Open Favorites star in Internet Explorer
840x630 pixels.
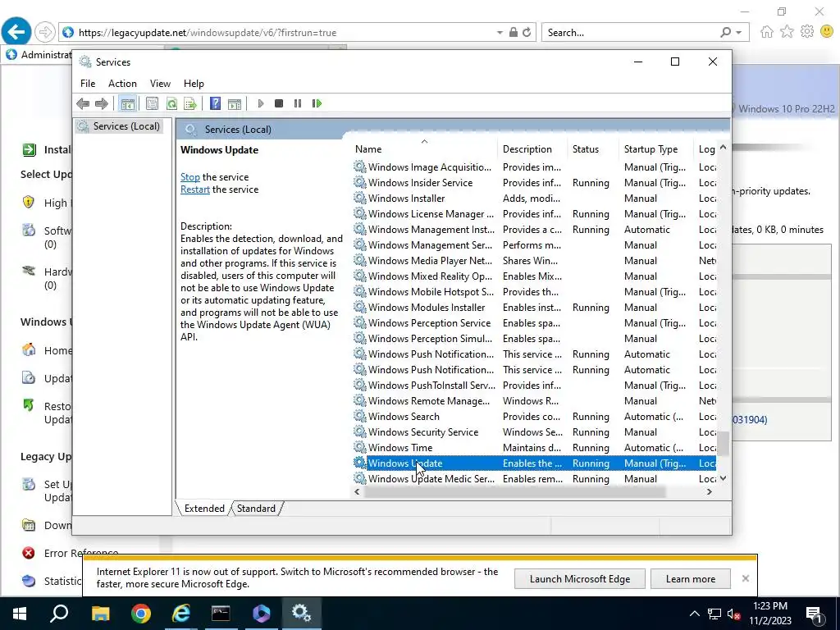(787, 32)
